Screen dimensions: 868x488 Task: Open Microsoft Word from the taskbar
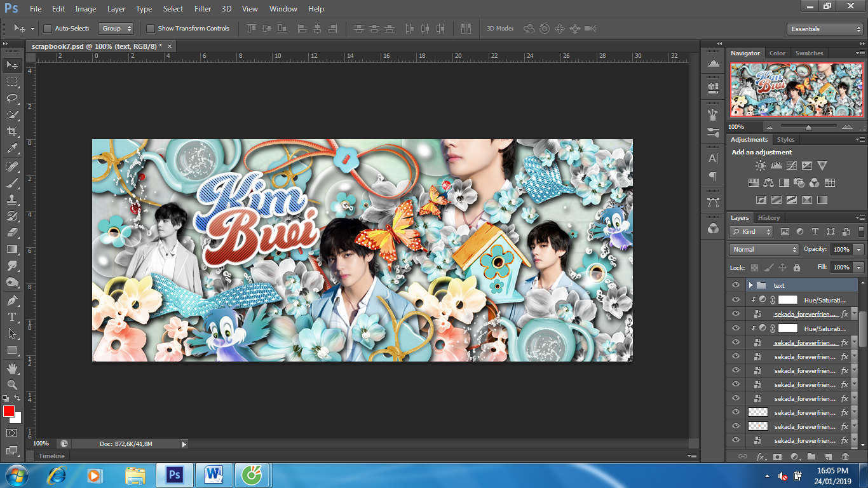(214, 475)
